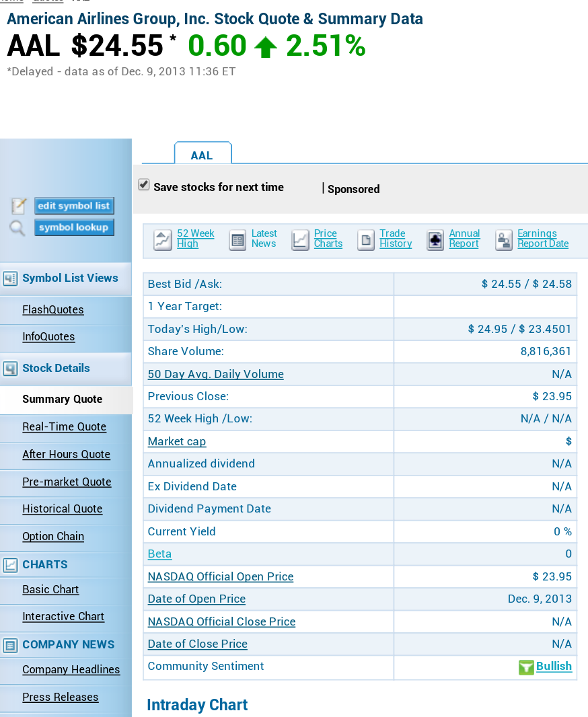Open the Interactive Chart link
This screenshot has width=588, height=717.
click(63, 616)
